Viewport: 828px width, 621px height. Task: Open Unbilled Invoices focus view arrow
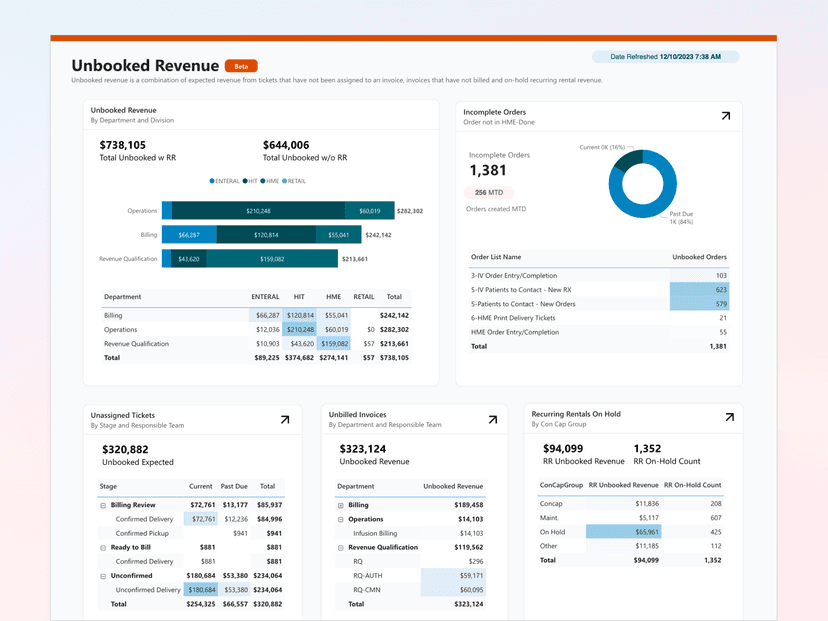click(x=492, y=420)
